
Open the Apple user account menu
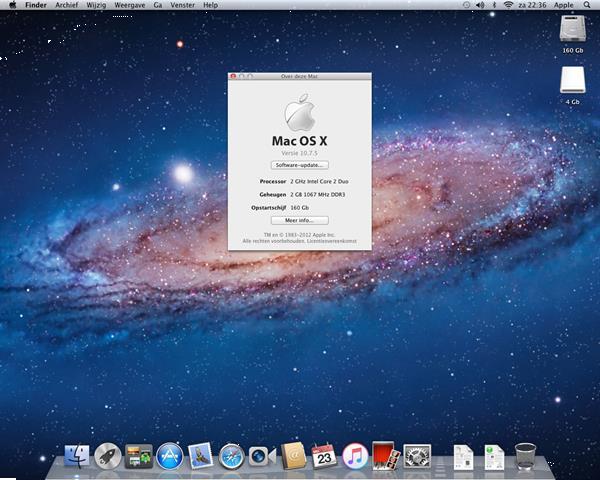564,5
